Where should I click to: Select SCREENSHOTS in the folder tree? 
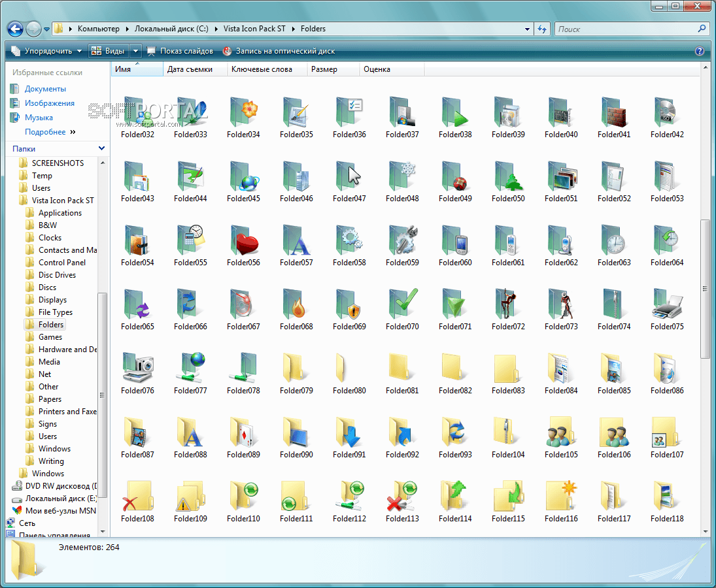pos(58,163)
